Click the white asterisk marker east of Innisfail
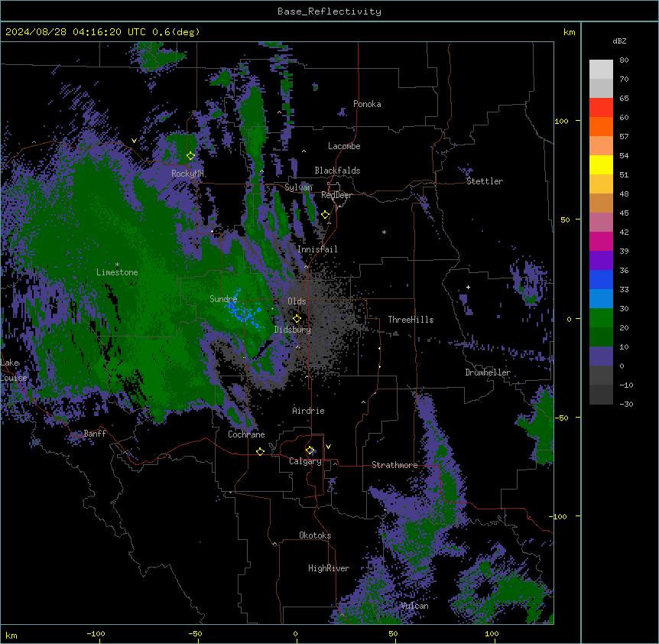Screen dimensions: 659x644 pyautogui.click(x=384, y=232)
